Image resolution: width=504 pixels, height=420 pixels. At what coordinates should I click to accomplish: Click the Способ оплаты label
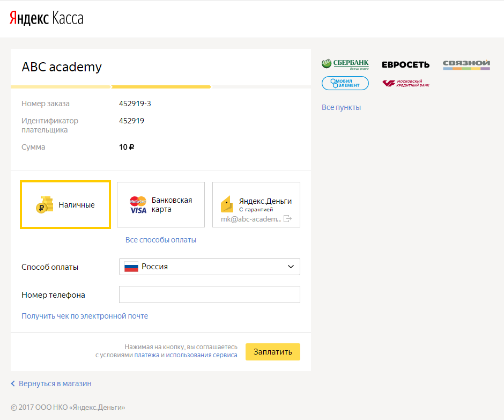[x=50, y=267]
